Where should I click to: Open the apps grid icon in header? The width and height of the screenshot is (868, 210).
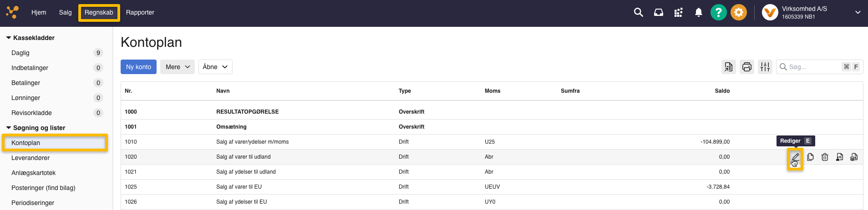678,13
